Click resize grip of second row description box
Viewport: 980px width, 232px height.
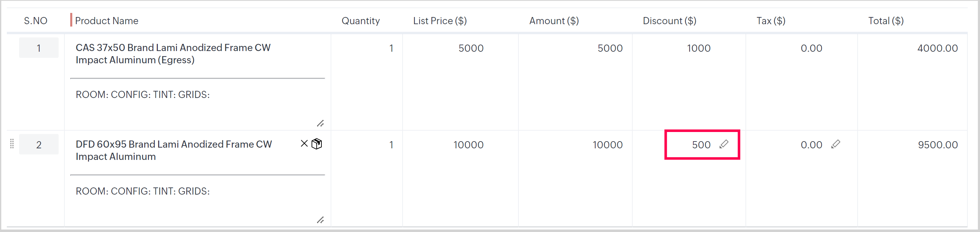click(320, 220)
